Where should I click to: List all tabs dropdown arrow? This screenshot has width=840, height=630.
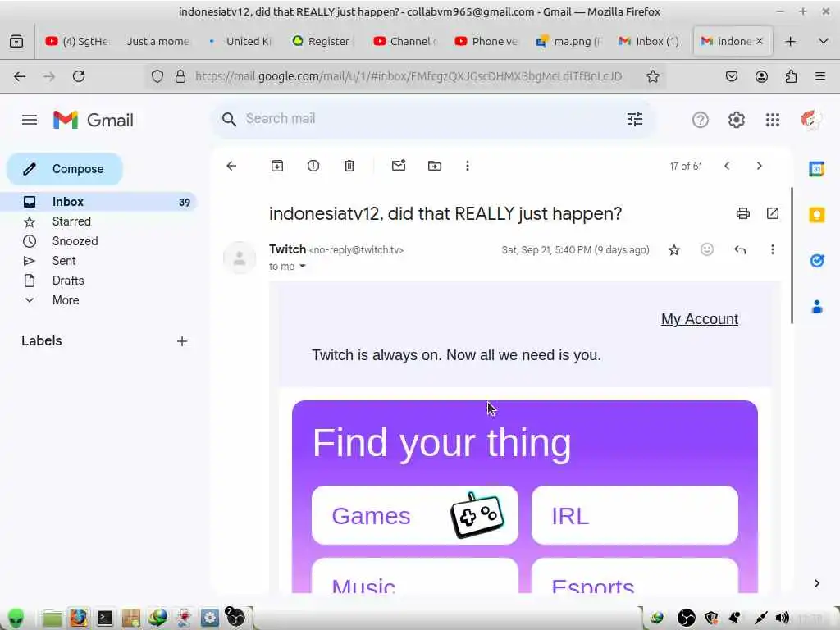[x=824, y=41]
